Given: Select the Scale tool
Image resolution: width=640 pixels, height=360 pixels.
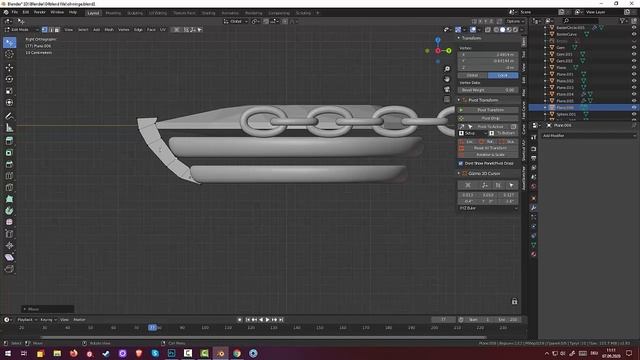Looking at the screenshot, I should (9, 91).
